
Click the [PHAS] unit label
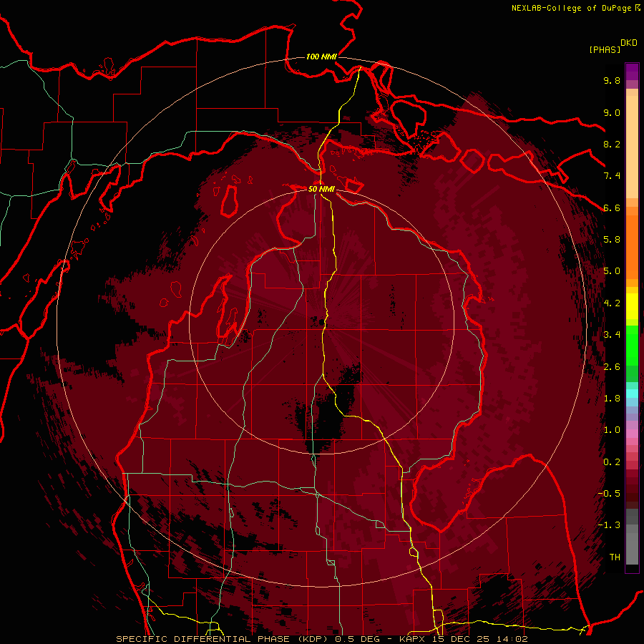coord(605,49)
